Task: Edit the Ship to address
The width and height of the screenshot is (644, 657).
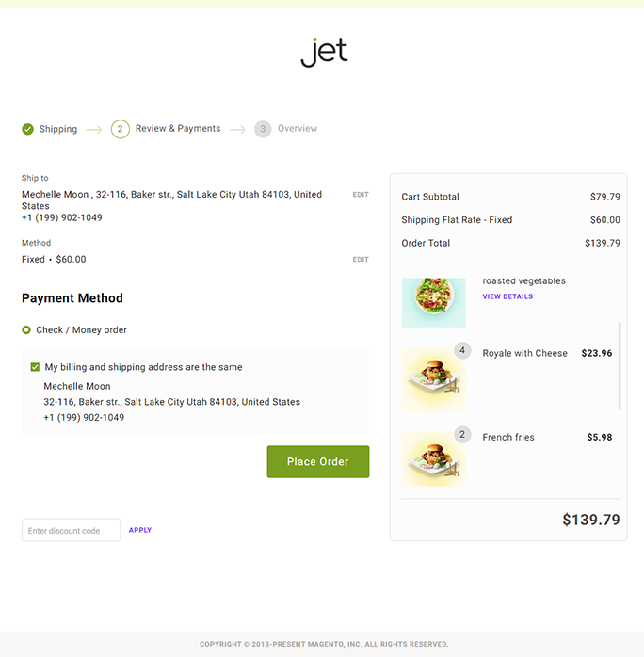Action: (x=361, y=195)
